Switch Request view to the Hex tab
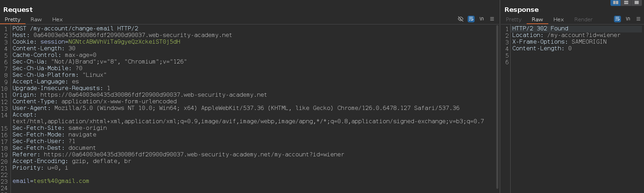644x193 pixels. tap(57, 20)
